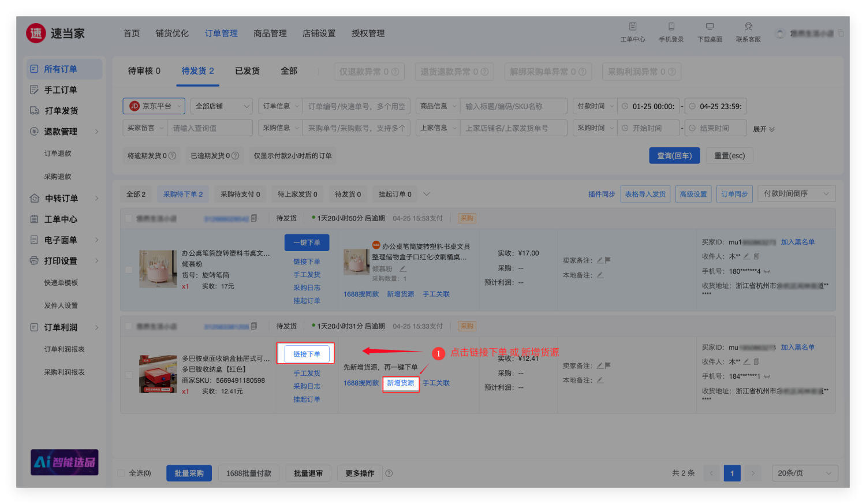This screenshot has width=866, height=504.
Task: Click the AI智能选品 banner icon
Action: pos(65,462)
